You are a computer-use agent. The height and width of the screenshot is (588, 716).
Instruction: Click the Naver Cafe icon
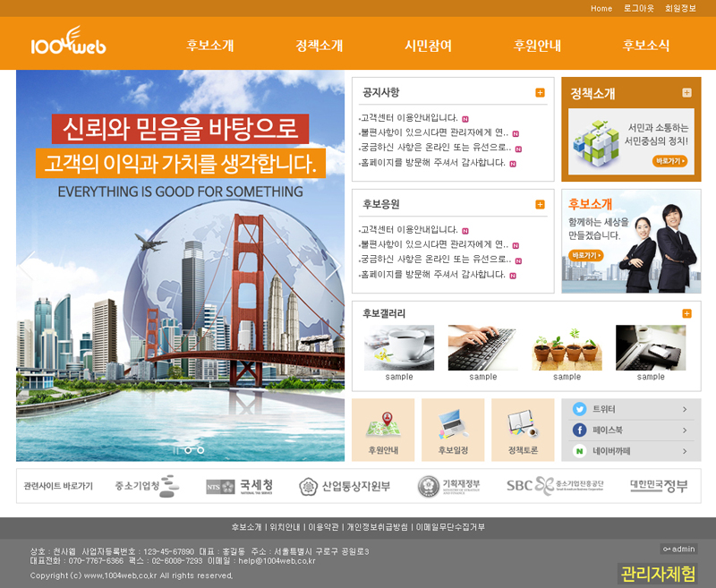579,451
